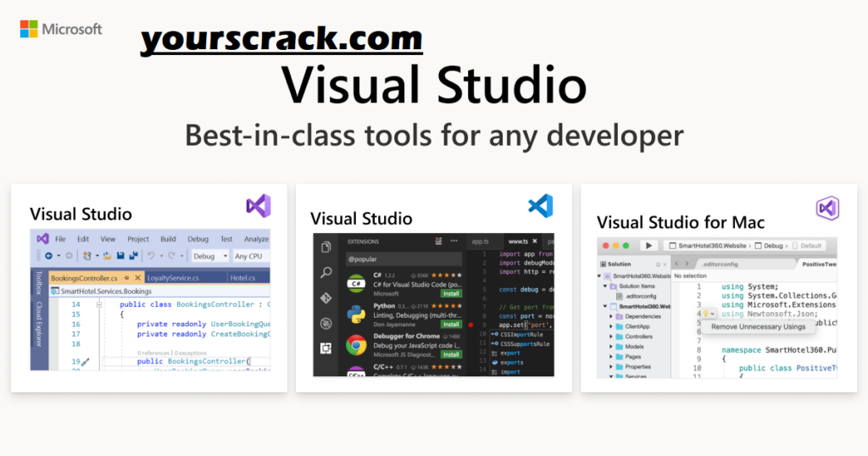Open the Search magnifier in VS Code activity bar
The width and height of the screenshot is (868, 456).
(326, 272)
